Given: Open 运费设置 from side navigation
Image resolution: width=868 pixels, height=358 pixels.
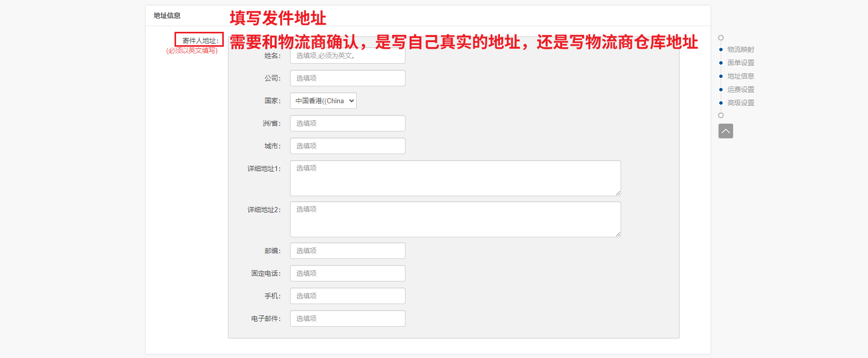Looking at the screenshot, I should coord(741,89).
